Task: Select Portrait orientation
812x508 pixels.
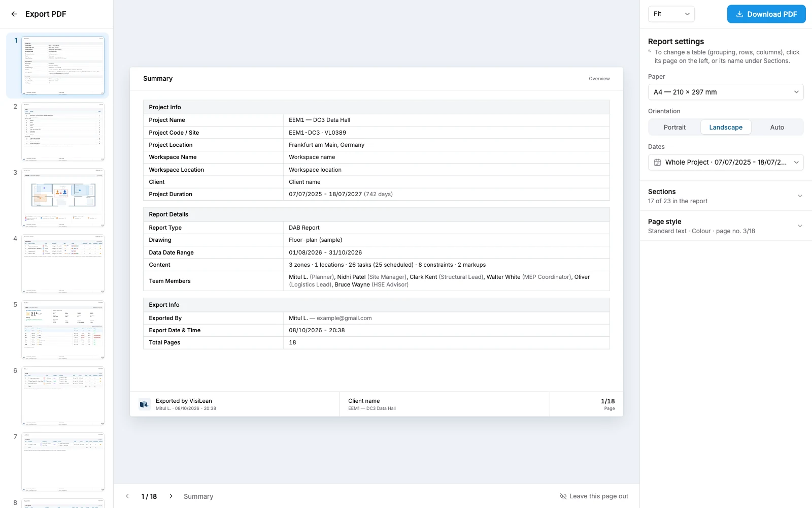Action: [x=674, y=128]
